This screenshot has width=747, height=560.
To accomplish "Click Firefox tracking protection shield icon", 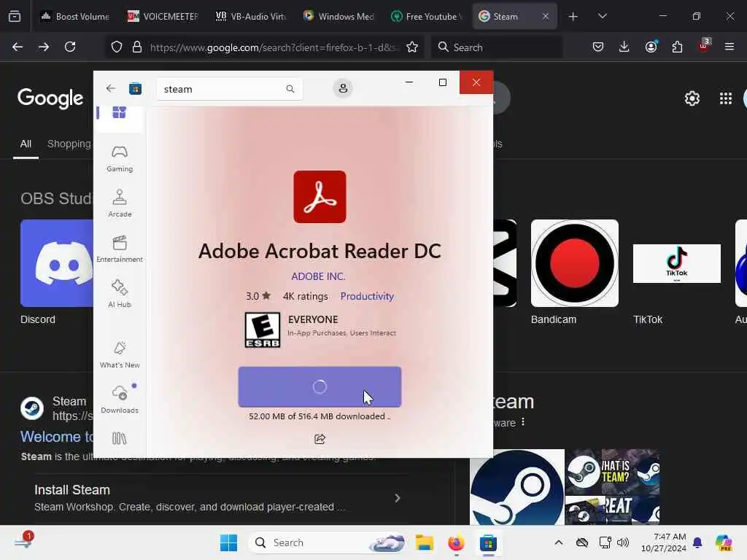I will [x=117, y=47].
